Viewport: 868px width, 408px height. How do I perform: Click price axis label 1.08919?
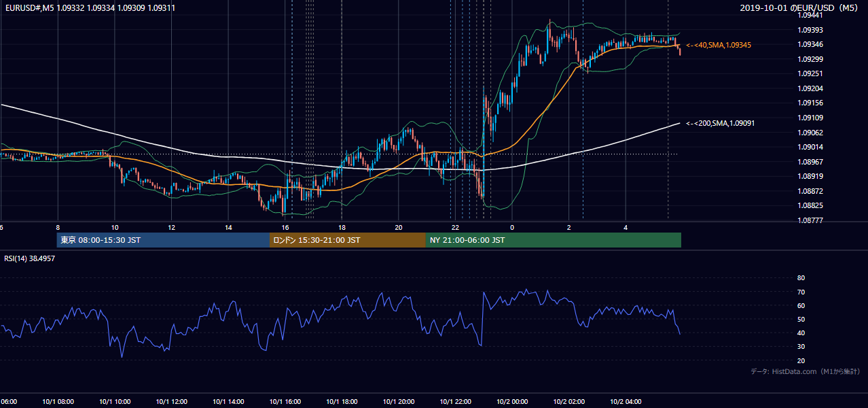(810, 176)
